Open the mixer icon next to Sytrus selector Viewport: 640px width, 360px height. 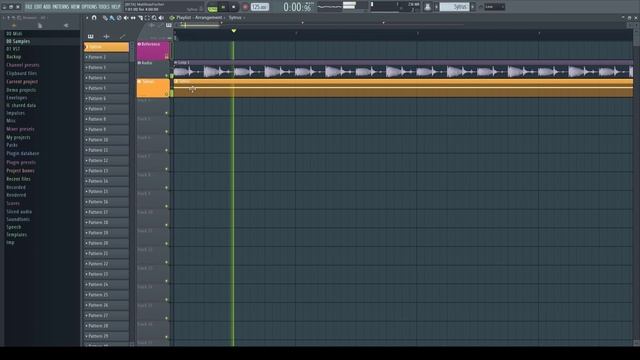point(427,7)
